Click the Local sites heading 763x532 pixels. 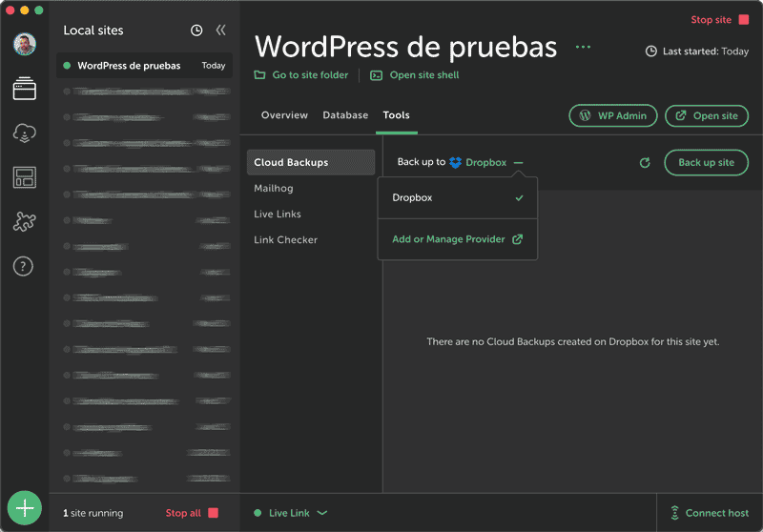[93, 31]
